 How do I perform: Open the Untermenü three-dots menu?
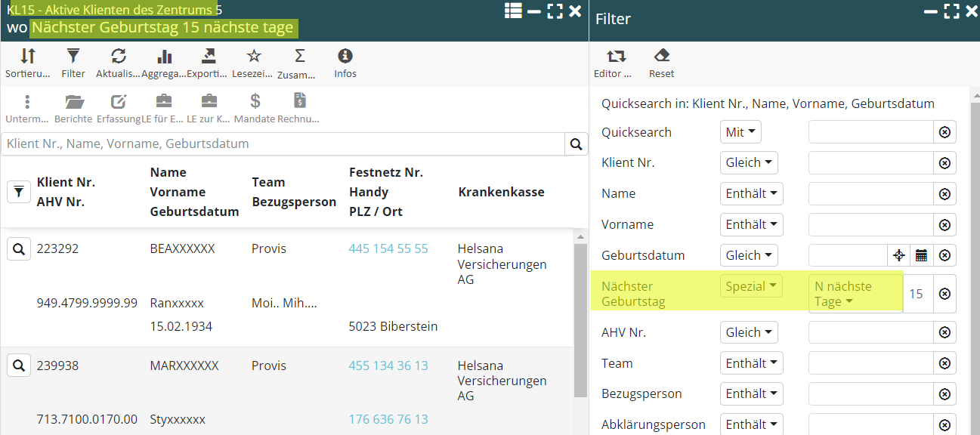coord(27,102)
